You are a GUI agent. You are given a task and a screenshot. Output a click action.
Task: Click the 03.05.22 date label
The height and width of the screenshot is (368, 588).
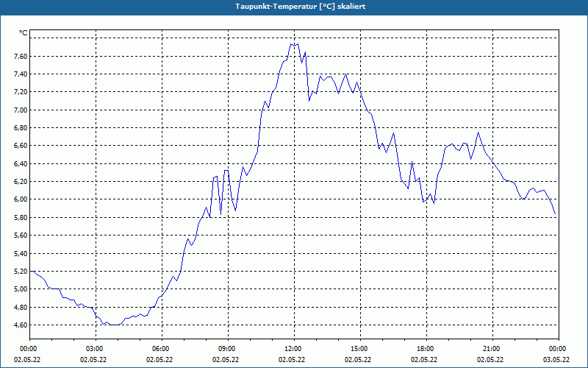point(556,359)
